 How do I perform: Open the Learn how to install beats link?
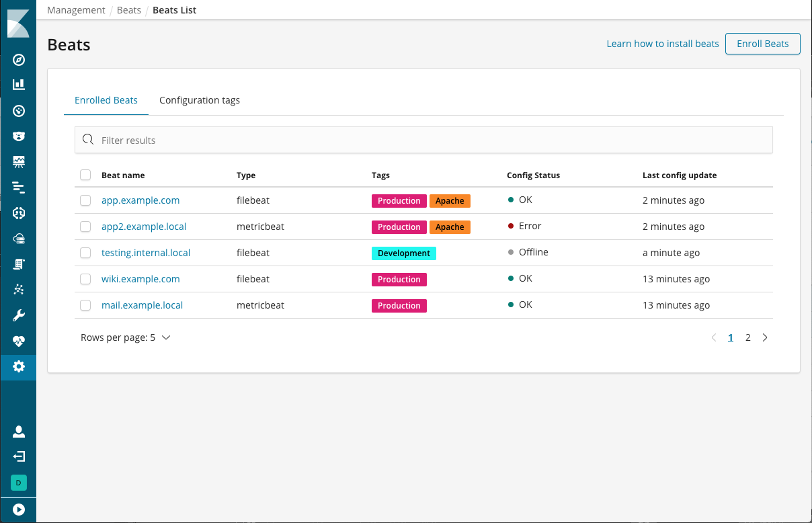(x=662, y=43)
